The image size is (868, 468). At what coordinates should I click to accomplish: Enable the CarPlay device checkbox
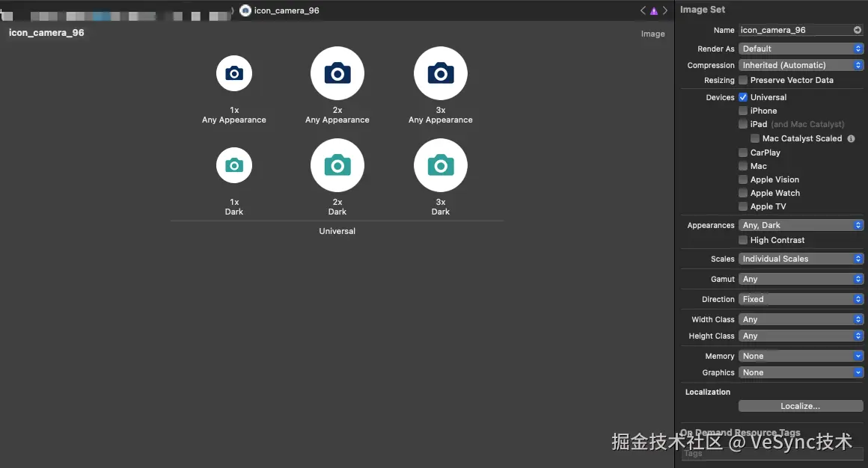[743, 153]
